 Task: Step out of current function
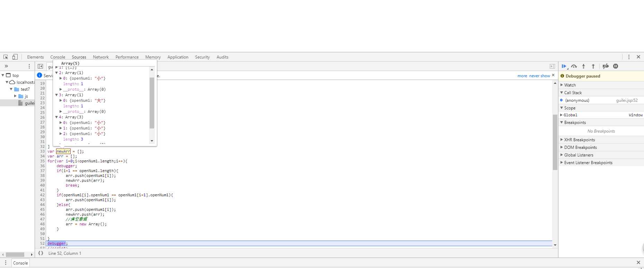coord(593,66)
